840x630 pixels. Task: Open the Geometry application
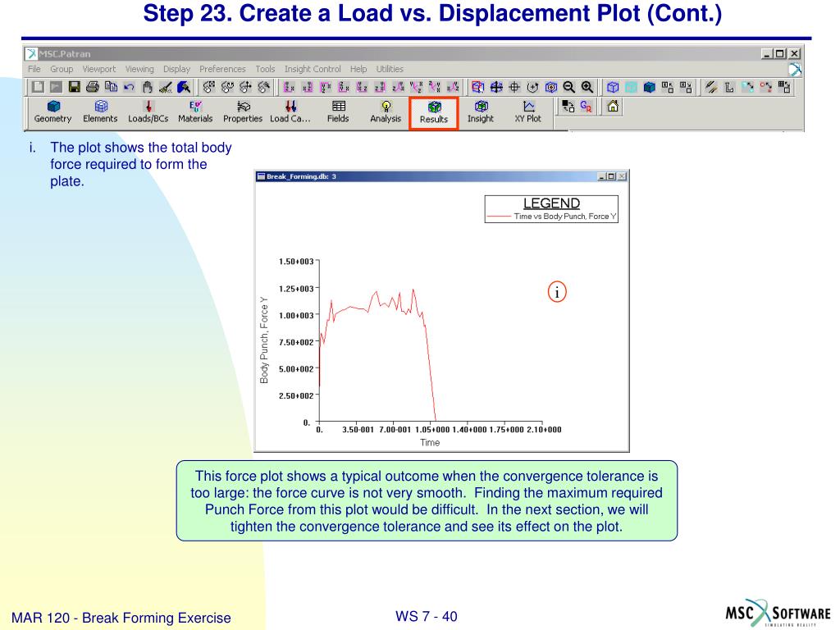[x=53, y=112]
